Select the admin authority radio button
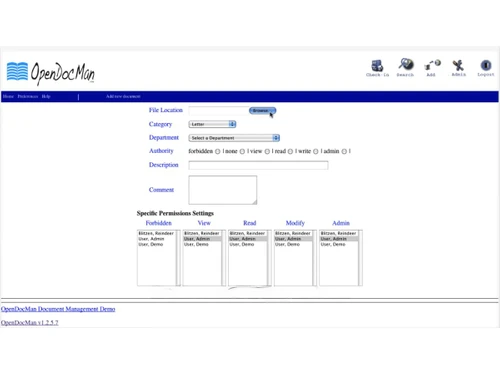 [x=344, y=151]
